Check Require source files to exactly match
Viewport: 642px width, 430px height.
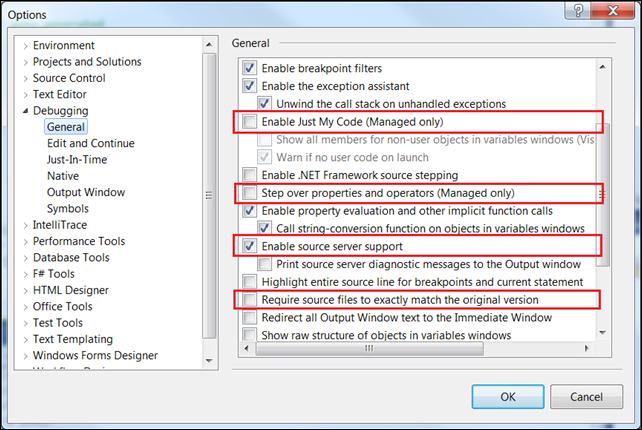[x=249, y=299]
